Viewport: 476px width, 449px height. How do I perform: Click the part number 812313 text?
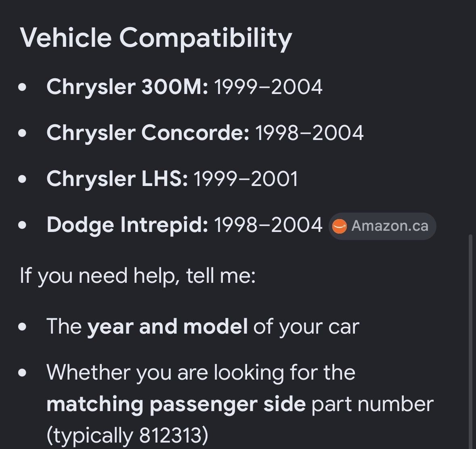(x=170, y=435)
